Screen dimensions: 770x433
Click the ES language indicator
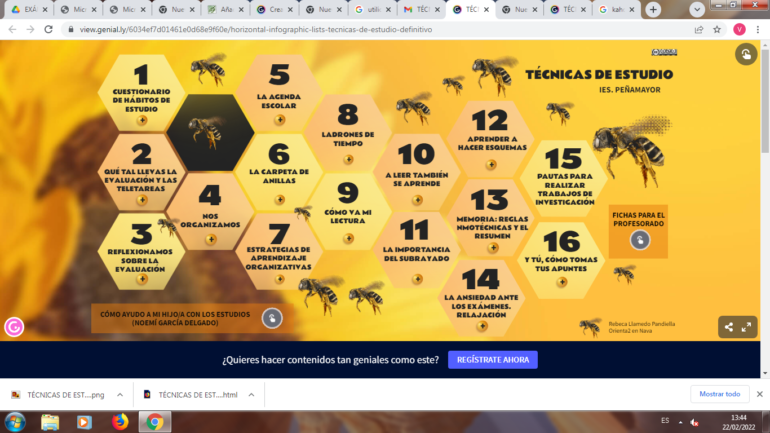pyautogui.click(x=665, y=421)
